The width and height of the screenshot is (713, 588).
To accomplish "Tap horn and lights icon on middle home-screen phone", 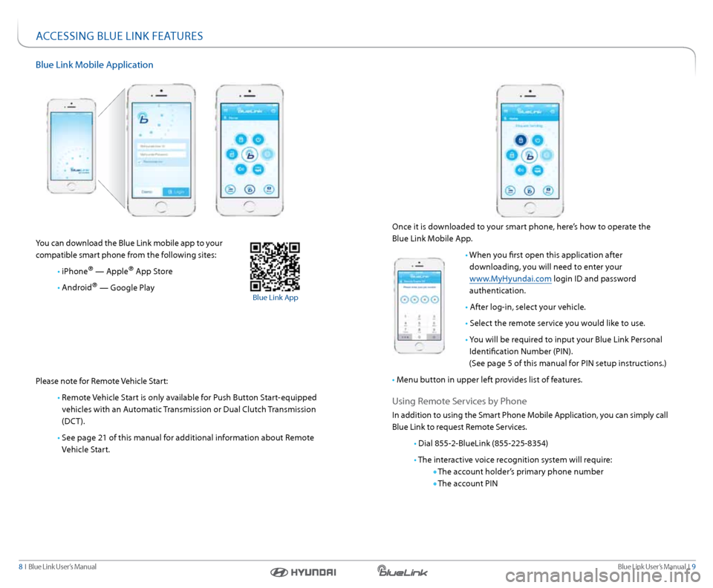I will point(241,169).
